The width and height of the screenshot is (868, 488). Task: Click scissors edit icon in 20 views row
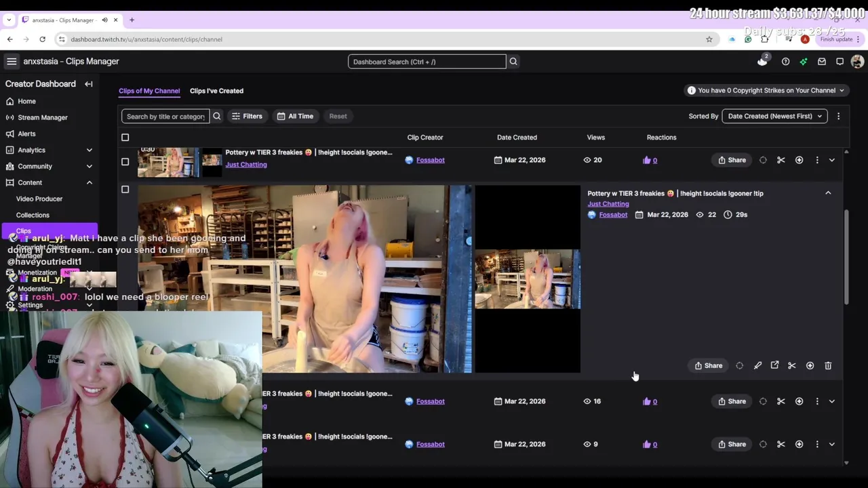781,160
